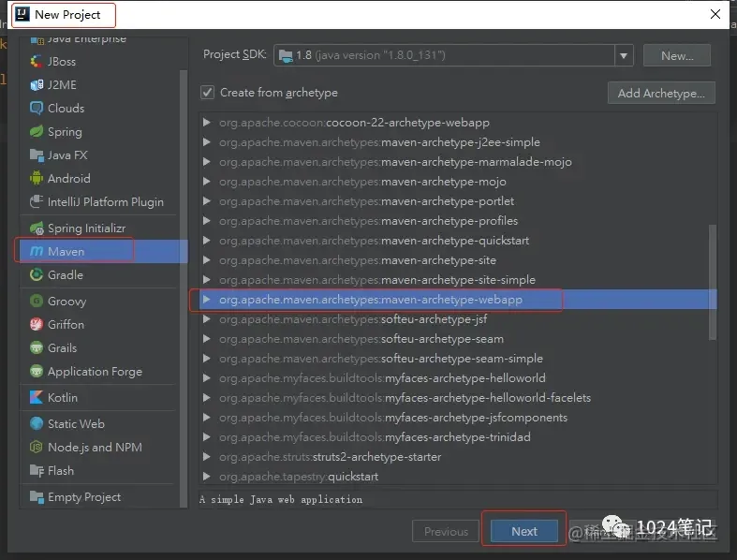This screenshot has width=737, height=560.
Task: Select the JBoss project type icon
Action: pyautogui.click(x=37, y=62)
